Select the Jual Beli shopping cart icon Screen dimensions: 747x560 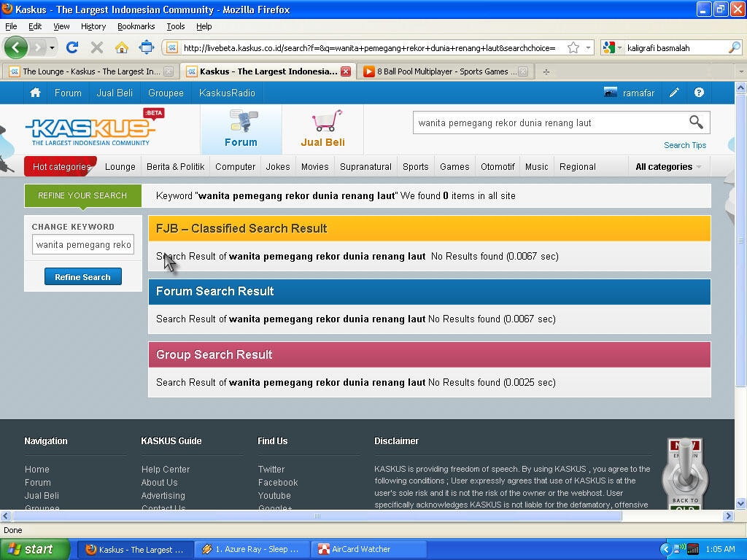(x=323, y=128)
